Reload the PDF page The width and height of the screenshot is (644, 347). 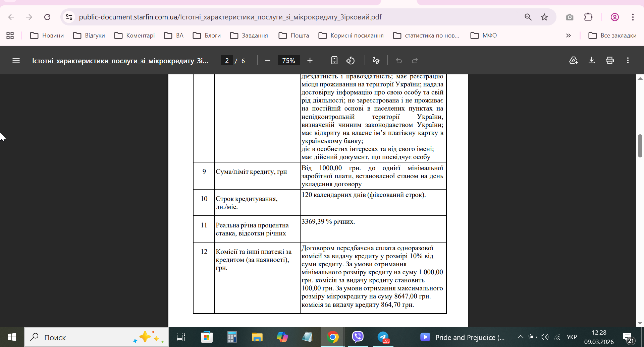click(x=47, y=17)
